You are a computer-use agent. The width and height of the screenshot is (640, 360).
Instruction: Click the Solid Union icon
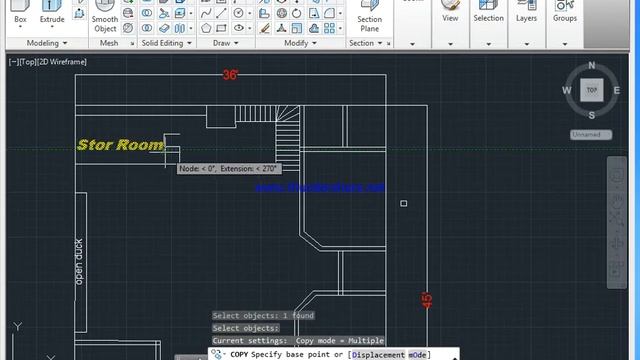[147, 13]
